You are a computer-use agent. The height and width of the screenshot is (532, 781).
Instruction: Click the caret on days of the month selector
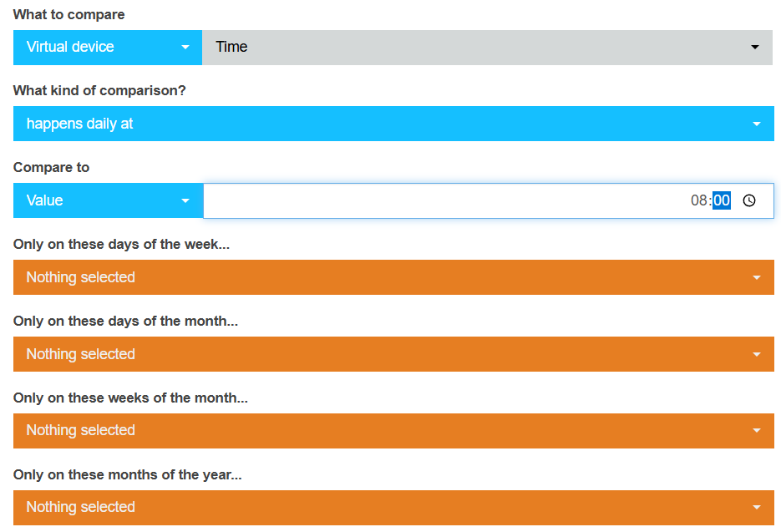(x=757, y=355)
